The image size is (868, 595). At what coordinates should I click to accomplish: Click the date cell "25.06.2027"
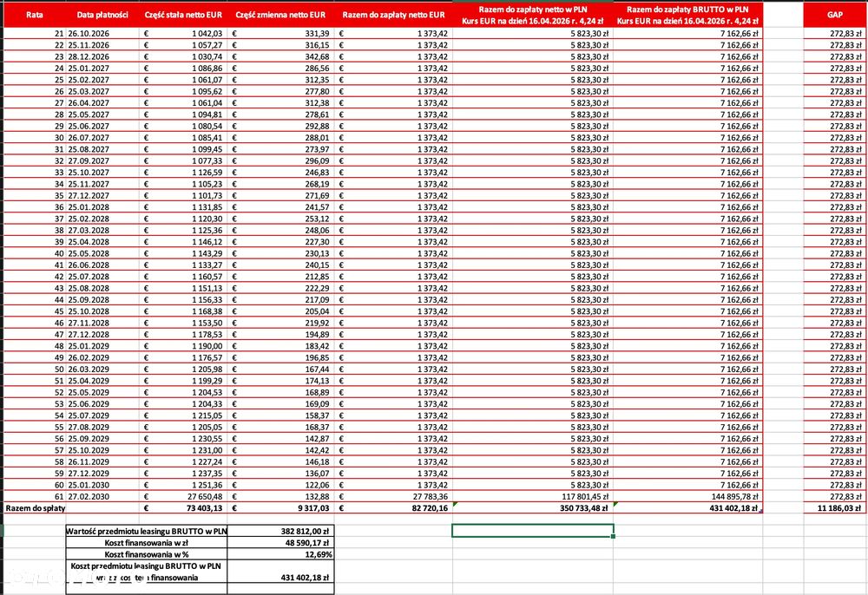click(102, 126)
